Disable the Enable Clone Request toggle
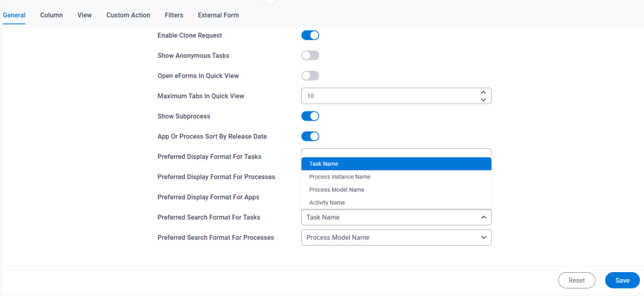Image resolution: width=644 pixels, height=296 pixels. (x=310, y=35)
